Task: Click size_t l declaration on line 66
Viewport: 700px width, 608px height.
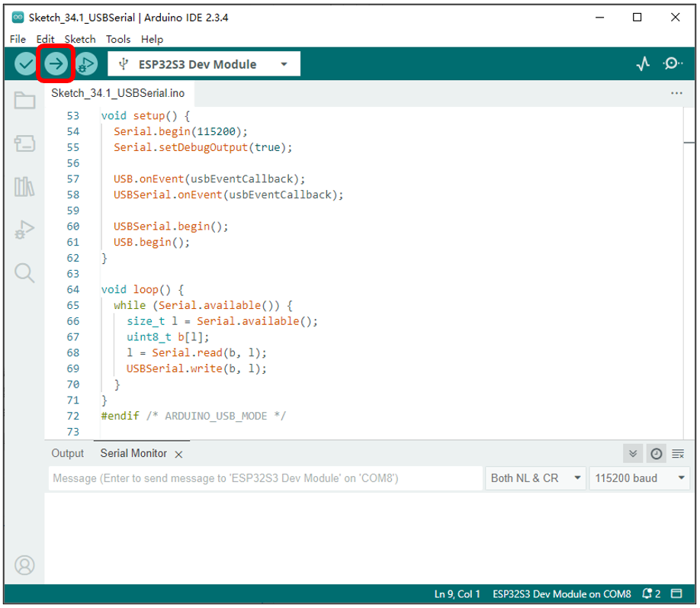Action: 223,321
